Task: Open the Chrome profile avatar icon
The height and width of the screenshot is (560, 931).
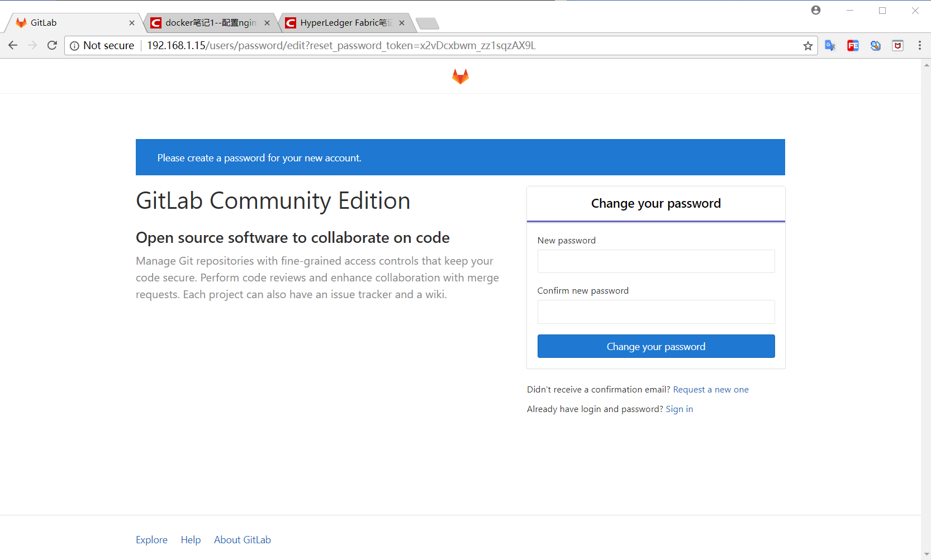Action: (x=816, y=10)
